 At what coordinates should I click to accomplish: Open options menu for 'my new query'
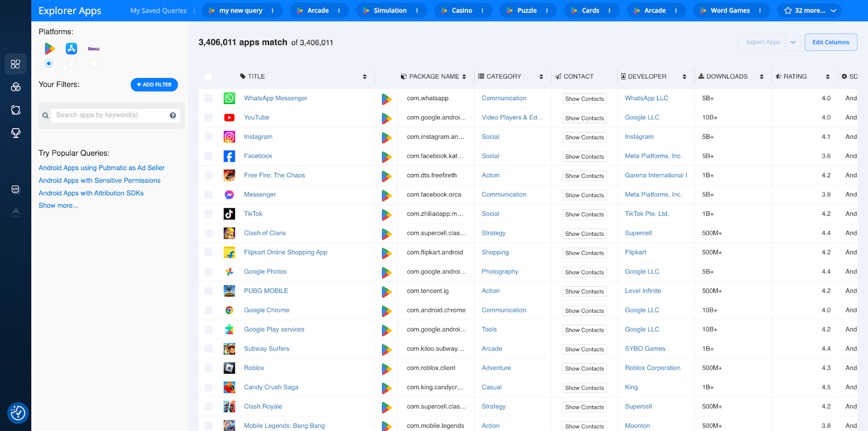(272, 10)
